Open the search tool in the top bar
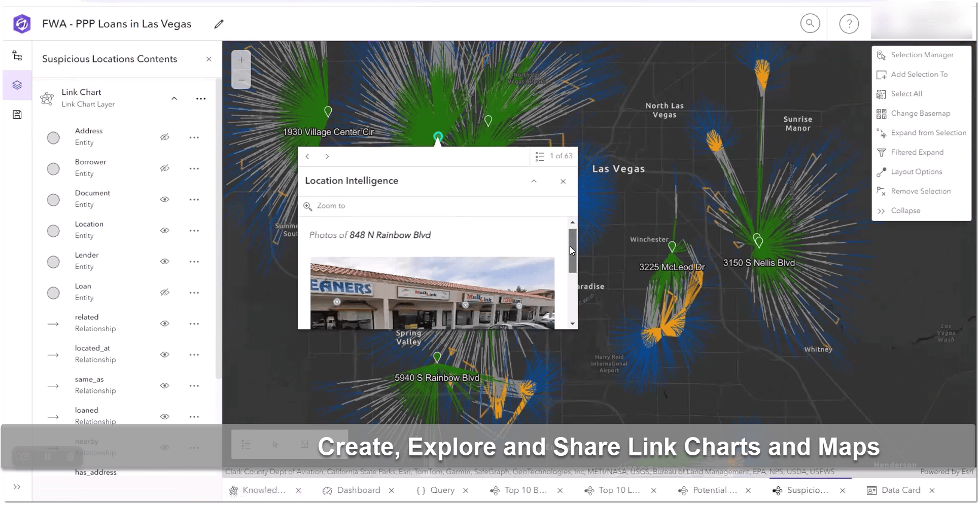Screen dimensions: 980x505 coord(810,23)
